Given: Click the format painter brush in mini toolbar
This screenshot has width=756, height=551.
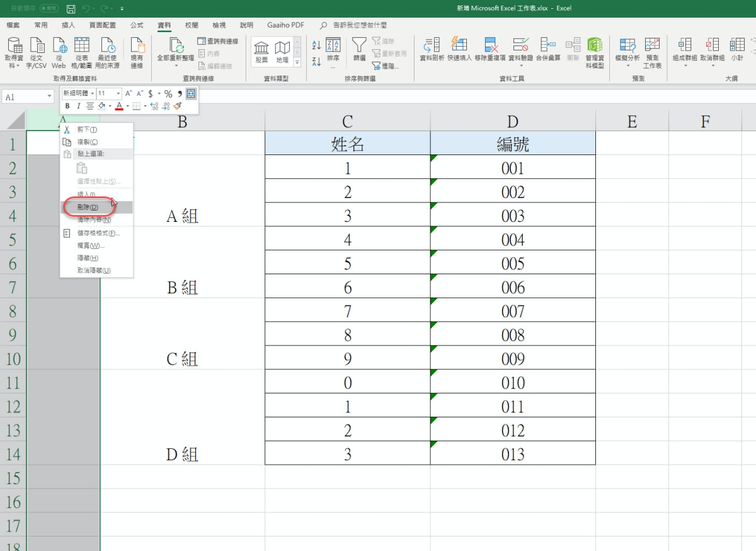Looking at the screenshot, I should (x=178, y=106).
